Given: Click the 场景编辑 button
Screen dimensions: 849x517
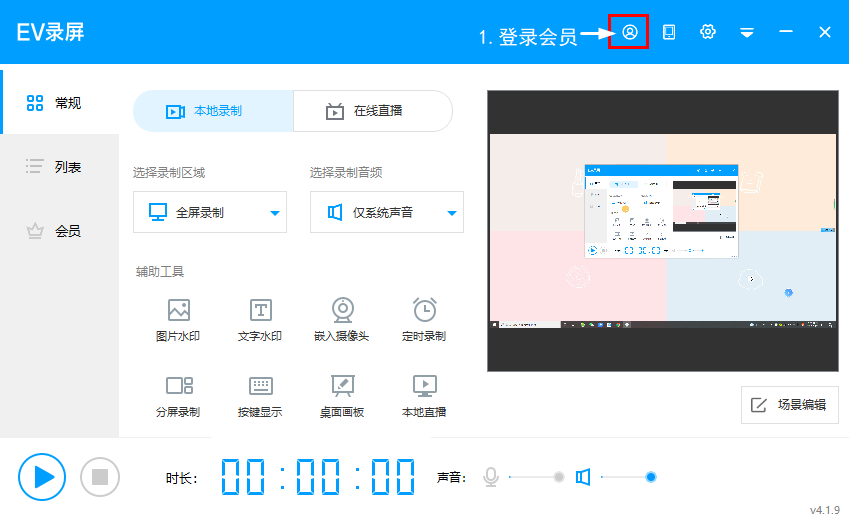Looking at the screenshot, I should (789, 404).
